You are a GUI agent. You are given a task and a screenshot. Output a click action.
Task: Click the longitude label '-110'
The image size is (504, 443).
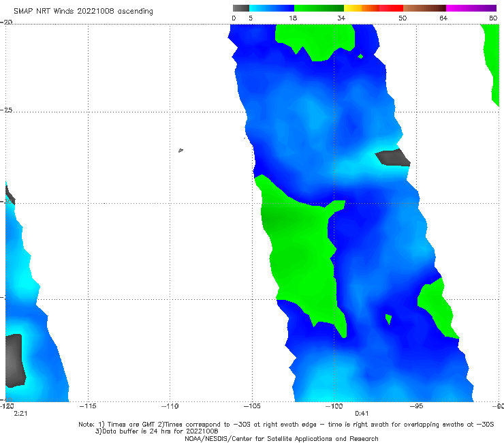point(170,406)
